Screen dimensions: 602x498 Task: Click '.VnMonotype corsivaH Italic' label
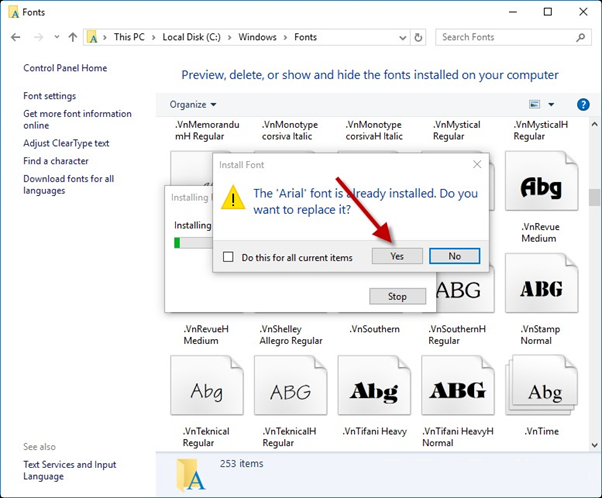click(374, 131)
